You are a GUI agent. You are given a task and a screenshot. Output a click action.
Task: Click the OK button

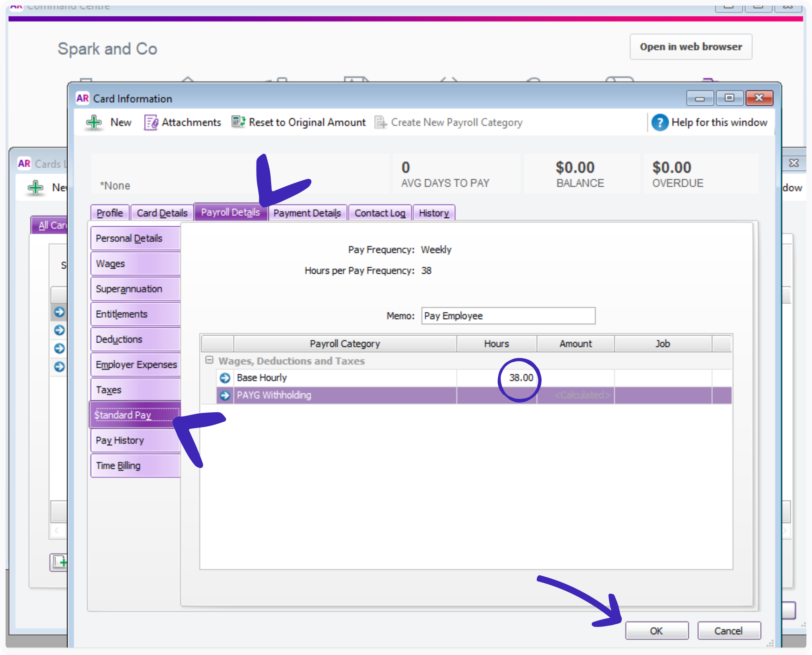click(x=657, y=630)
